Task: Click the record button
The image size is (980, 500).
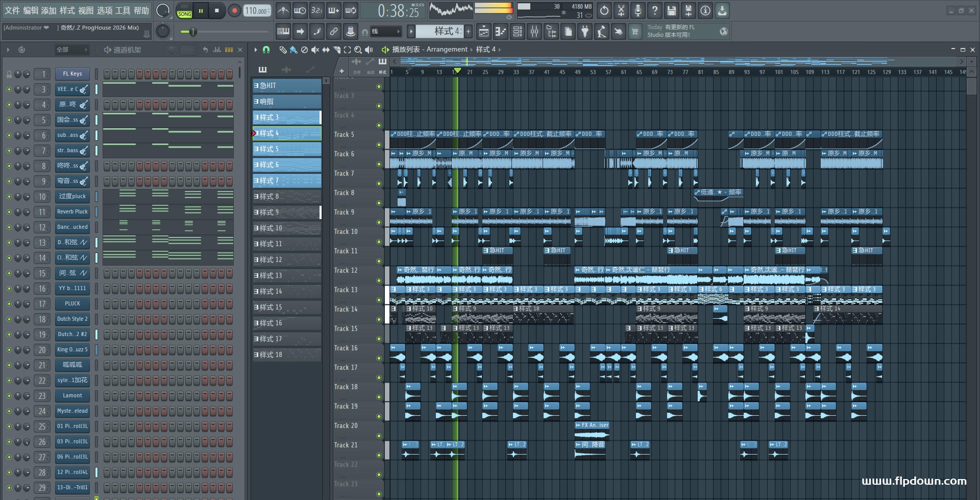Action: click(234, 10)
